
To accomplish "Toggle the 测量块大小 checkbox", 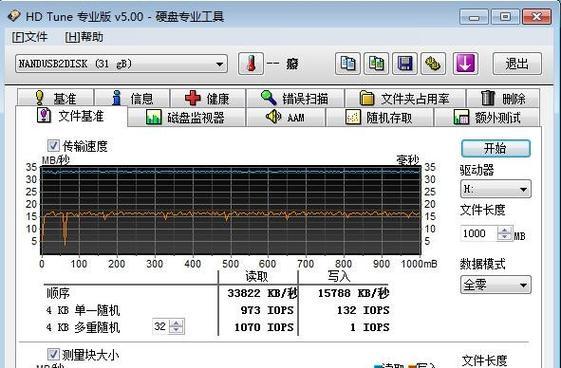I will pyautogui.click(x=53, y=354).
